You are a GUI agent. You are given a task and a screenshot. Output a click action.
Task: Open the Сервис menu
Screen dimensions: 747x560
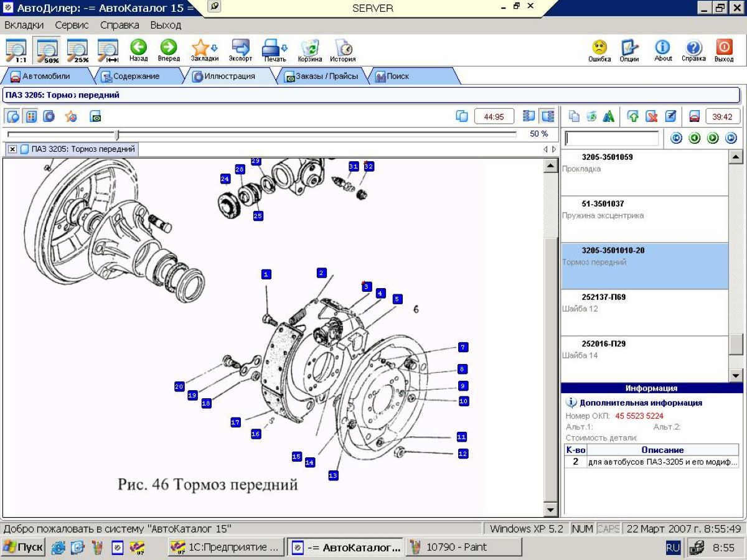(72, 26)
